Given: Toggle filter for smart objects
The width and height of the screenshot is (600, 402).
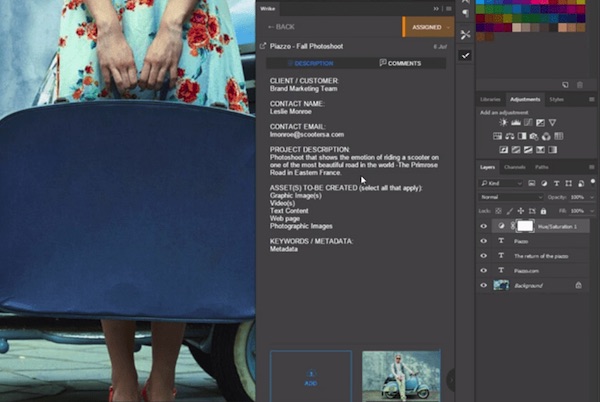Looking at the screenshot, I should click(581, 183).
